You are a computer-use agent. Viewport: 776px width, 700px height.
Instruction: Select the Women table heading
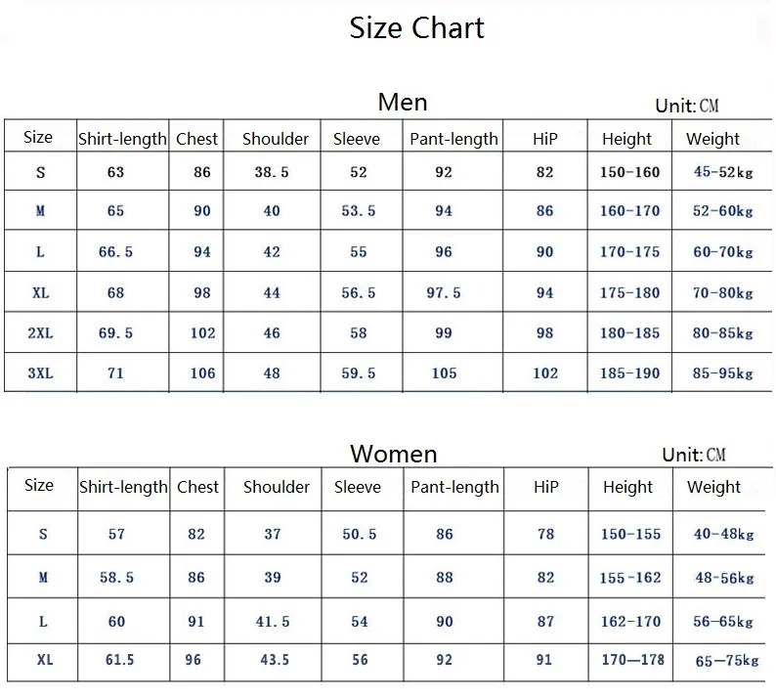pos(394,454)
